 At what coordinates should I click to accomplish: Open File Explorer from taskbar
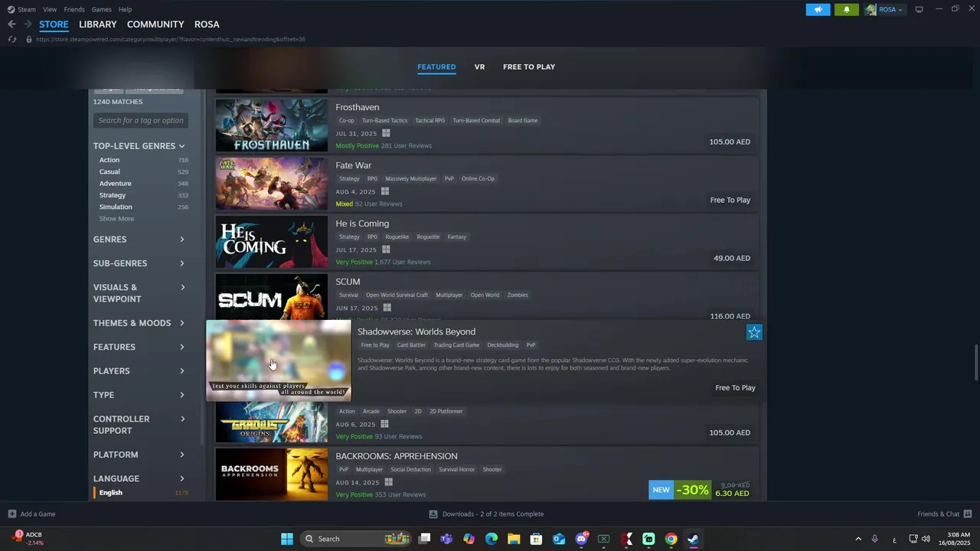coord(514,539)
